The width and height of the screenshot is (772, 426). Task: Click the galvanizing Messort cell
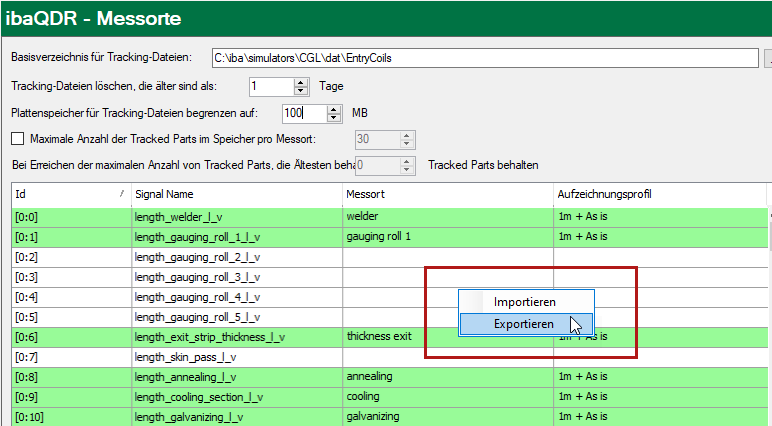click(448, 417)
